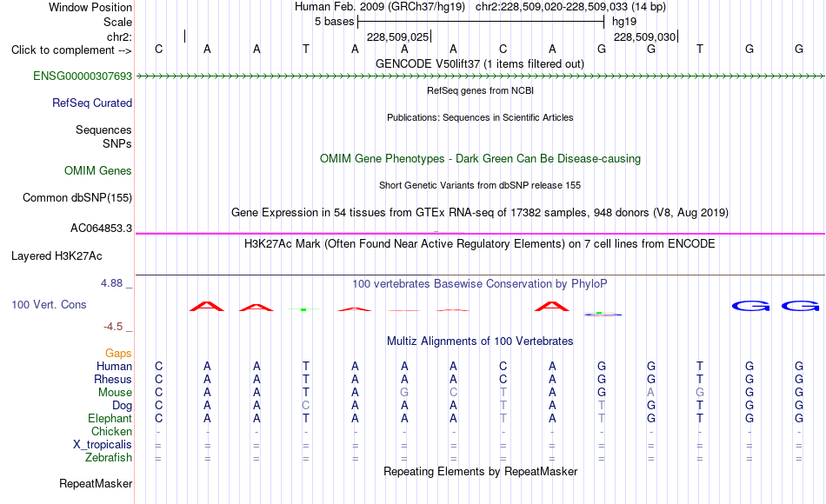
Task: Click the 100 Vert. Cons label
Action: (x=49, y=304)
